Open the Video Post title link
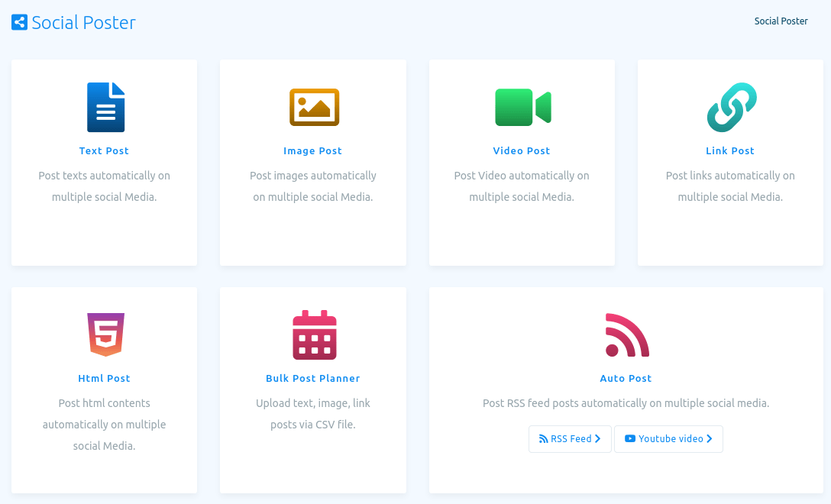831x504 pixels. (522, 151)
